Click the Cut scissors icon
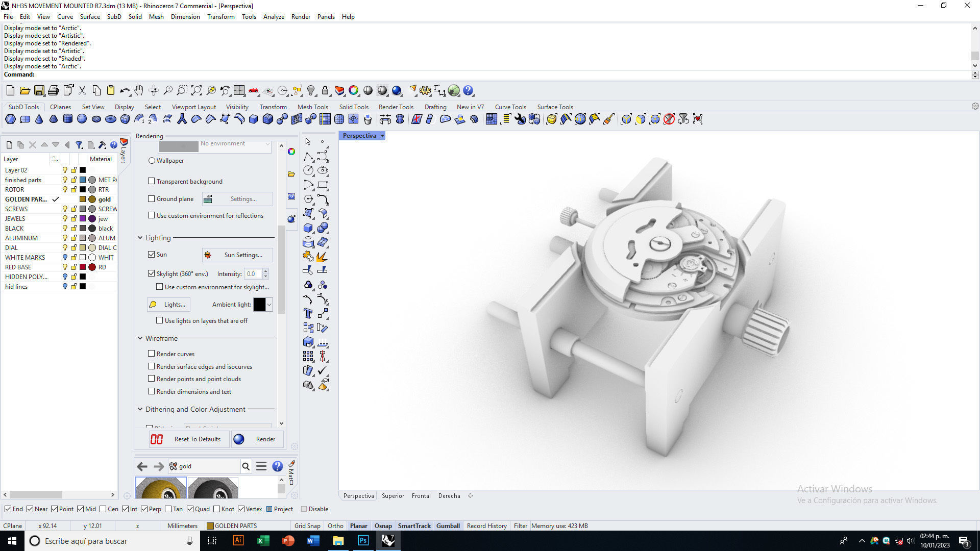The width and height of the screenshot is (980, 551). pyautogui.click(x=82, y=91)
